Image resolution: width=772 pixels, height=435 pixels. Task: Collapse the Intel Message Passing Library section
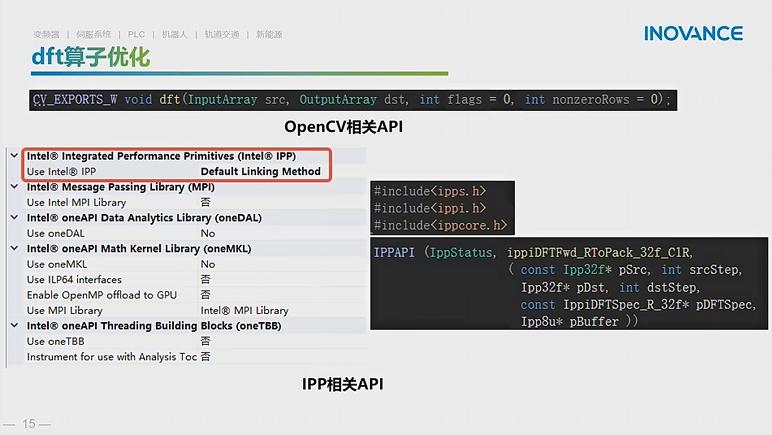14,186
